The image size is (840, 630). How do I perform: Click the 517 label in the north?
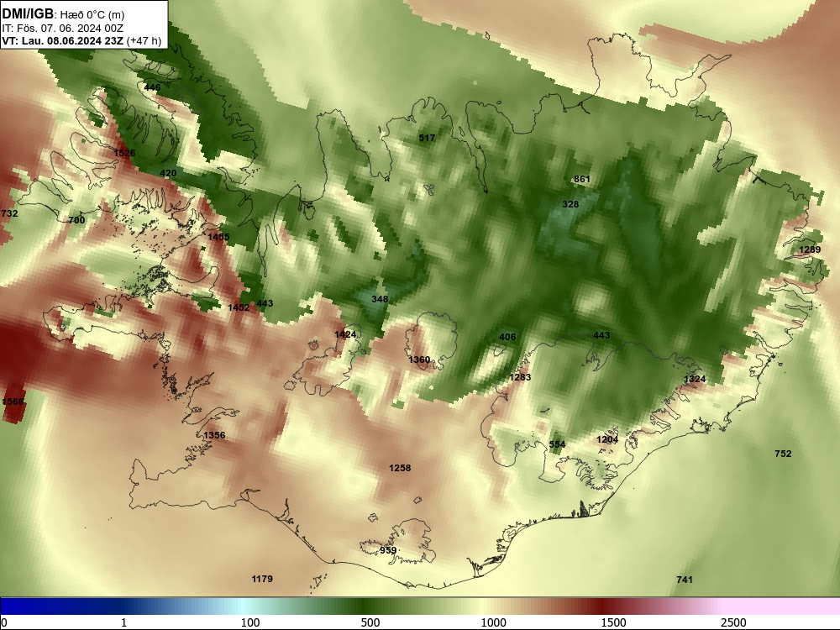click(427, 138)
